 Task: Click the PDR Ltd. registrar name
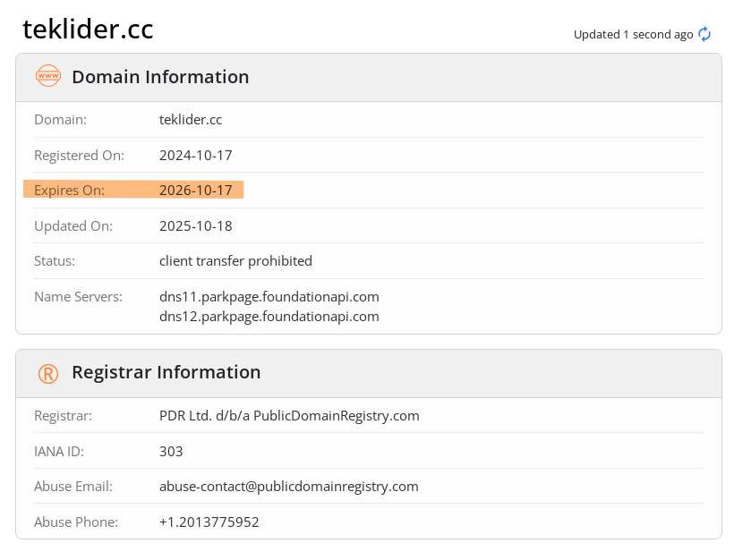(x=289, y=415)
